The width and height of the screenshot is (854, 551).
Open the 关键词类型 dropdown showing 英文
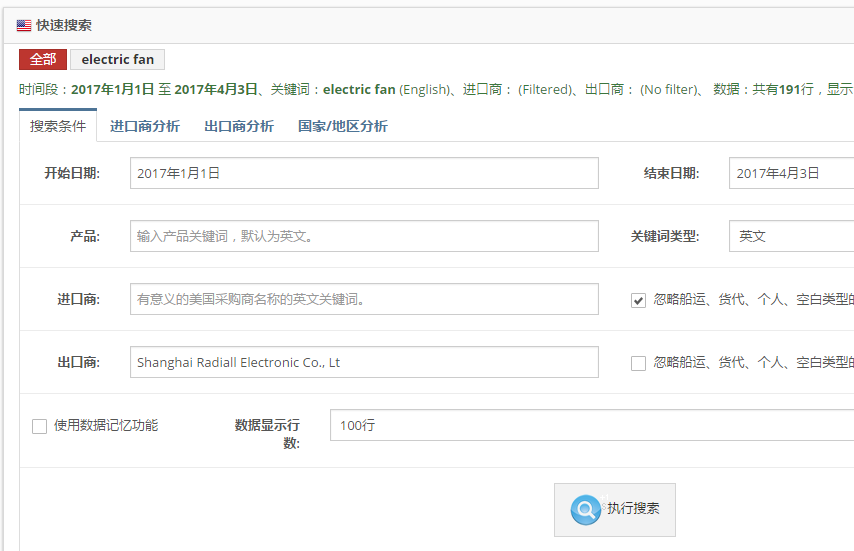click(790, 236)
